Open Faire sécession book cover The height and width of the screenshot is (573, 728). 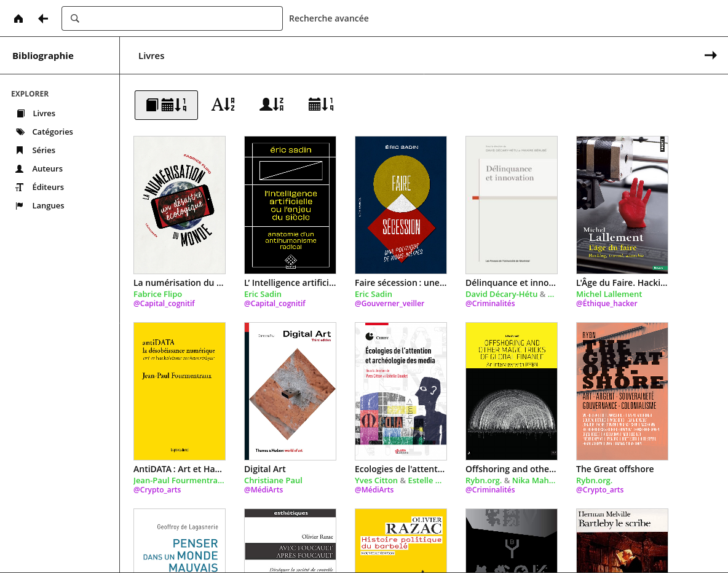tap(401, 205)
